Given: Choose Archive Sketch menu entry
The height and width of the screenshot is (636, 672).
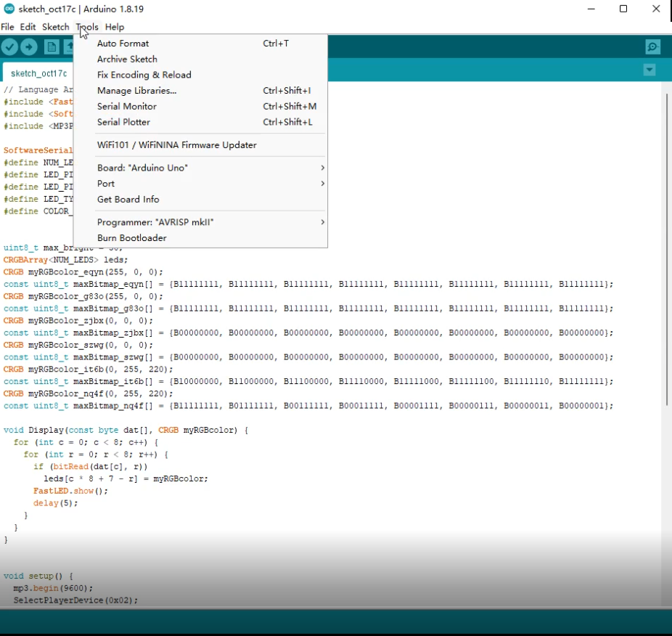Looking at the screenshot, I should tap(127, 60).
